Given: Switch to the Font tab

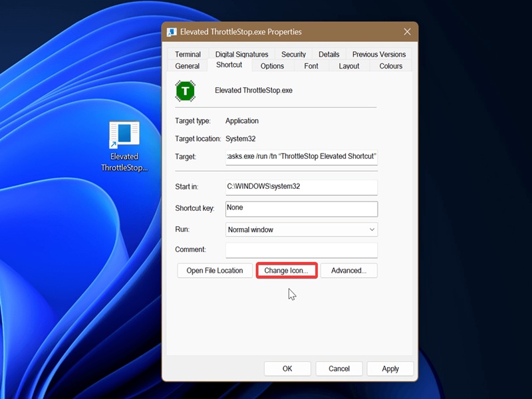Looking at the screenshot, I should point(311,66).
